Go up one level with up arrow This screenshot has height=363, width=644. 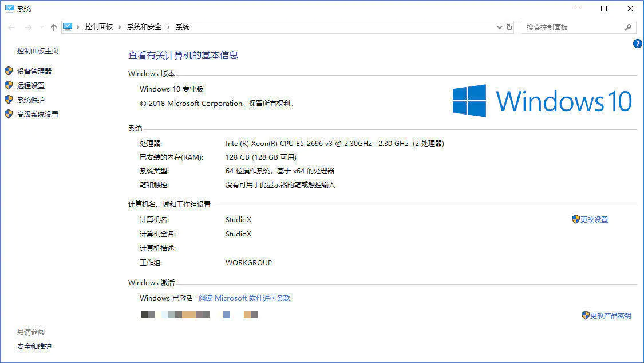tap(53, 27)
